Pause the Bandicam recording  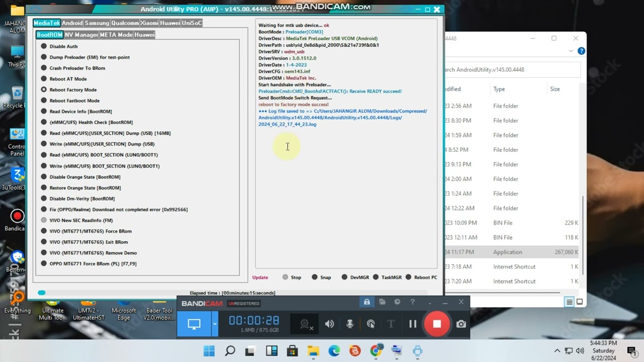pos(413,324)
